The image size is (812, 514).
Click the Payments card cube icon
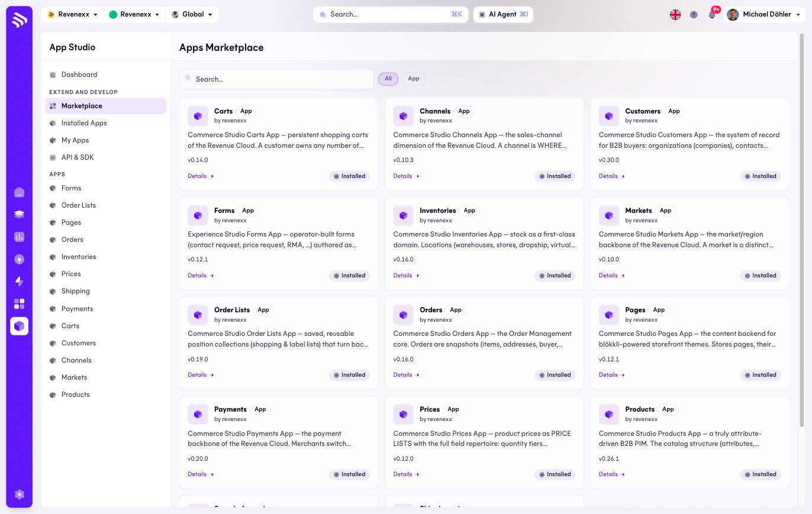(198, 414)
